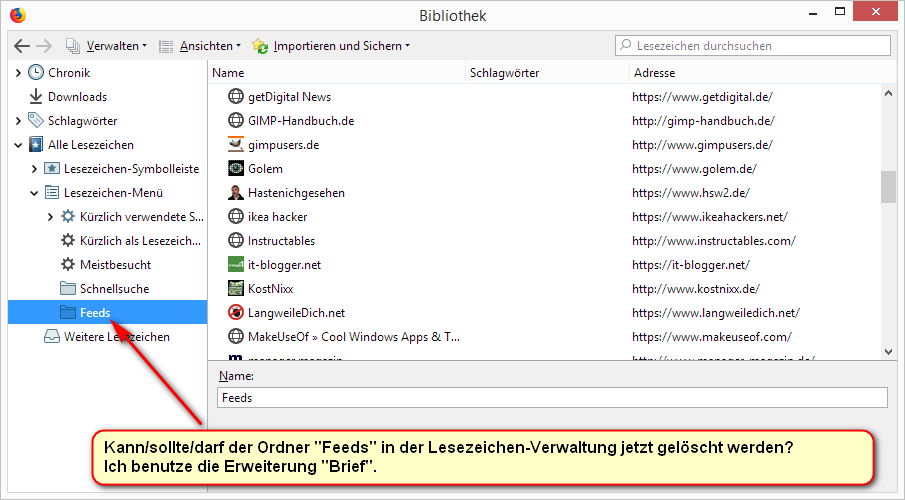Click the Ansichten list view icon
Viewport: 905px width, 500px height.
[x=166, y=46]
